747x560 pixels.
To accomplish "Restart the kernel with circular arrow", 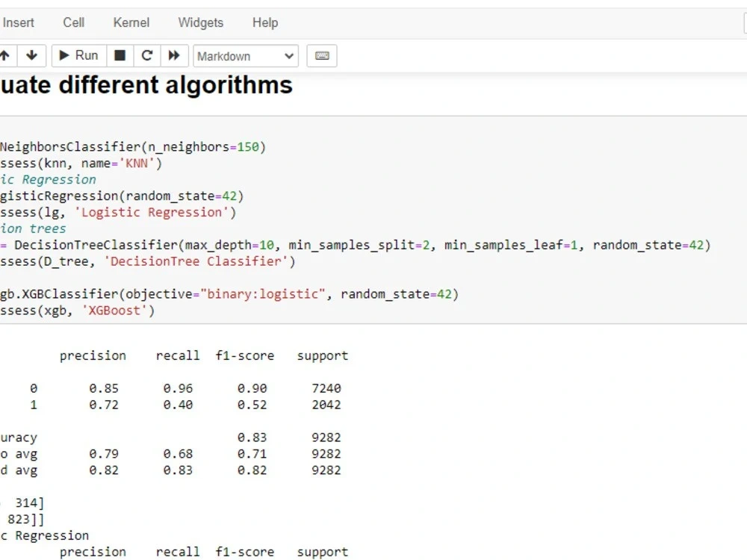I will [147, 56].
